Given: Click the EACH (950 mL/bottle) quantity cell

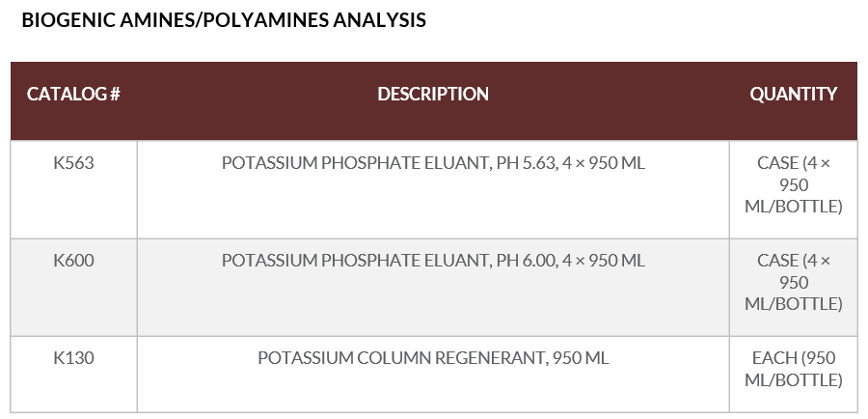Looking at the screenshot, I should (793, 369).
